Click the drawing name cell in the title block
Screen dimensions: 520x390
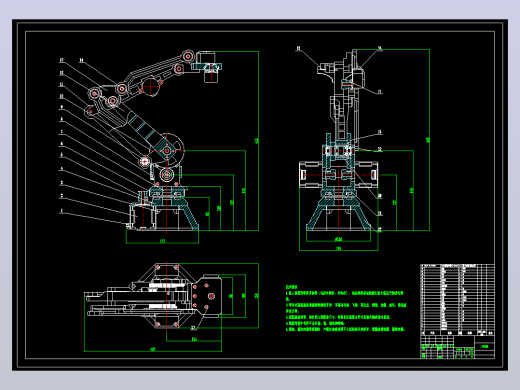click(x=484, y=346)
